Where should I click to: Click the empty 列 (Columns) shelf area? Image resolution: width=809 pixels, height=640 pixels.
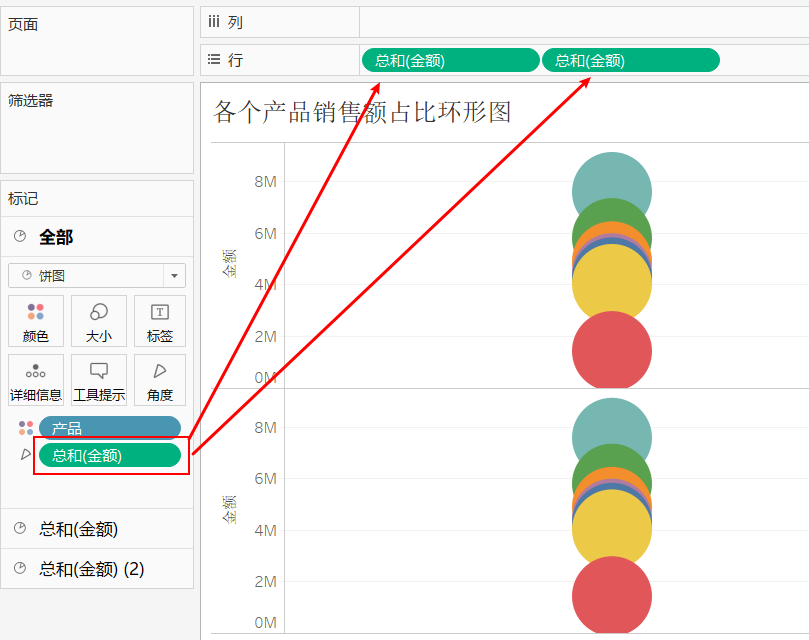pos(580,22)
